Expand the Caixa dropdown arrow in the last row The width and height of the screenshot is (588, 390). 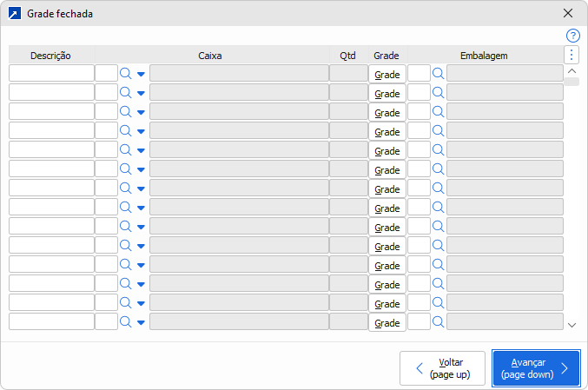coord(141,323)
